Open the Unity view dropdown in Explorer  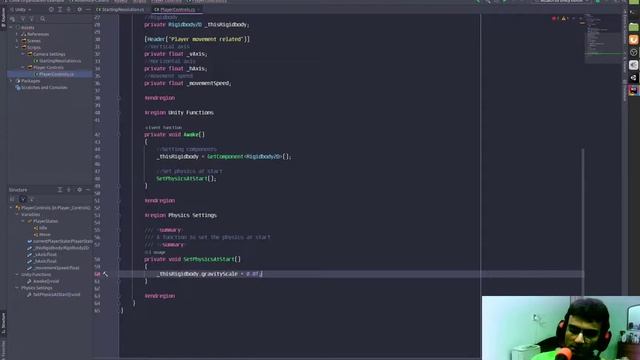(x=20, y=9)
